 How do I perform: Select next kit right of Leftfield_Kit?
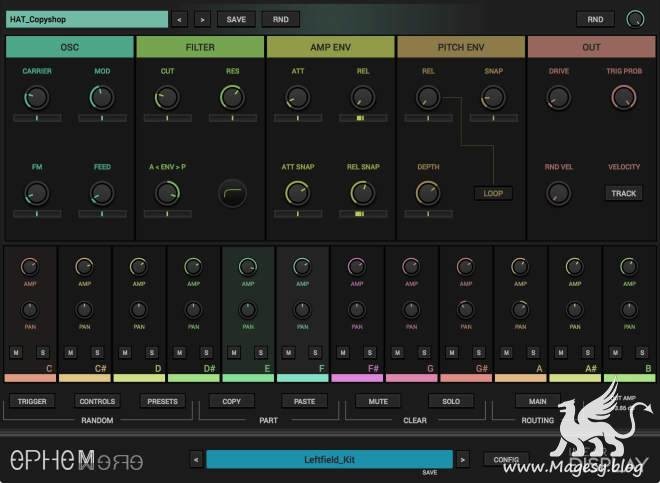coord(463,459)
